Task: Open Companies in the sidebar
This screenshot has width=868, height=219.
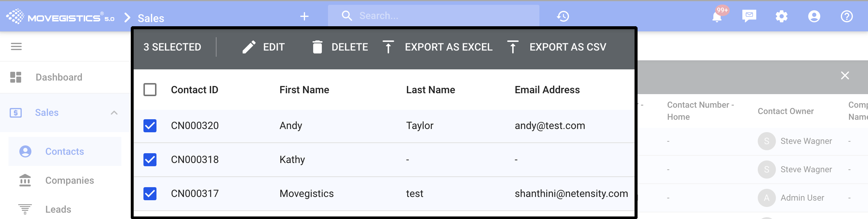Action: click(69, 180)
